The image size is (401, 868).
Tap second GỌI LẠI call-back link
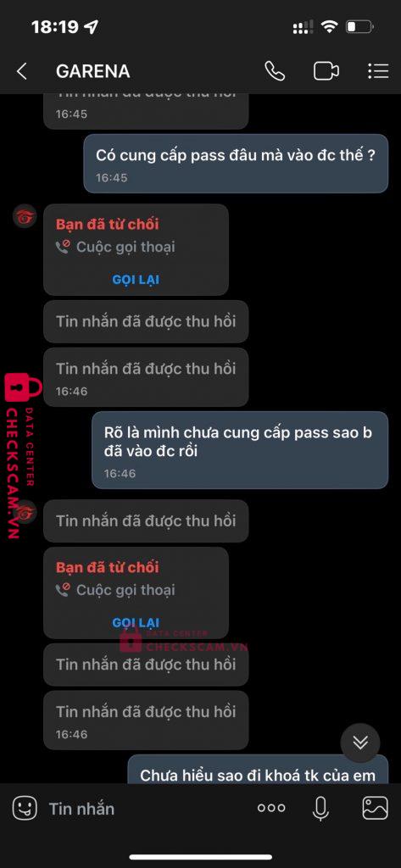pyautogui.click(x=136, y=623)
